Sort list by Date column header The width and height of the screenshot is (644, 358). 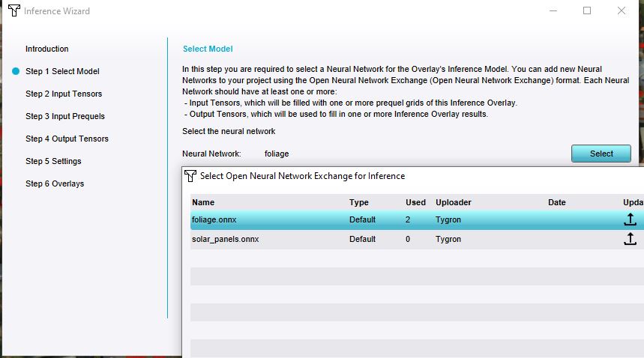point(556,202)
